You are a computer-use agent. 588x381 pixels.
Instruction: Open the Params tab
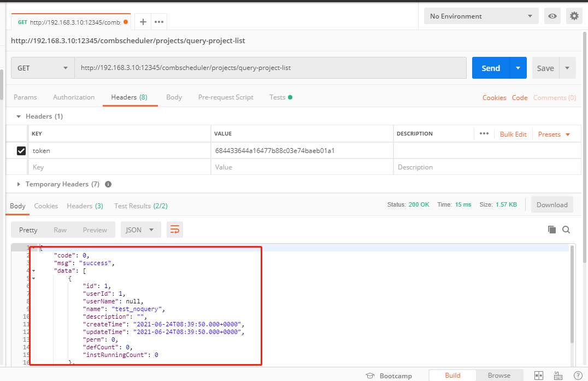click(25, 97)
